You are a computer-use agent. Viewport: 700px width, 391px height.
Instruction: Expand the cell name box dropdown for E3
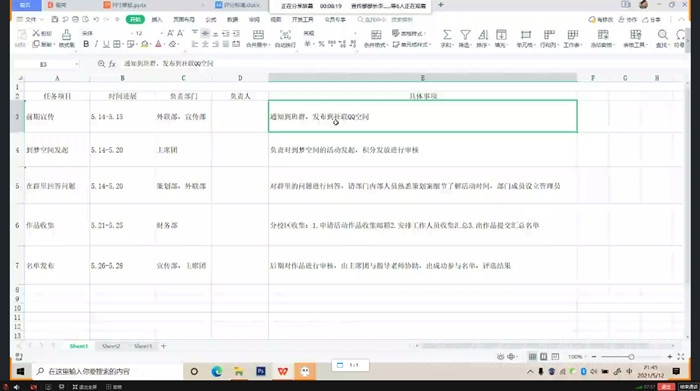77,64
